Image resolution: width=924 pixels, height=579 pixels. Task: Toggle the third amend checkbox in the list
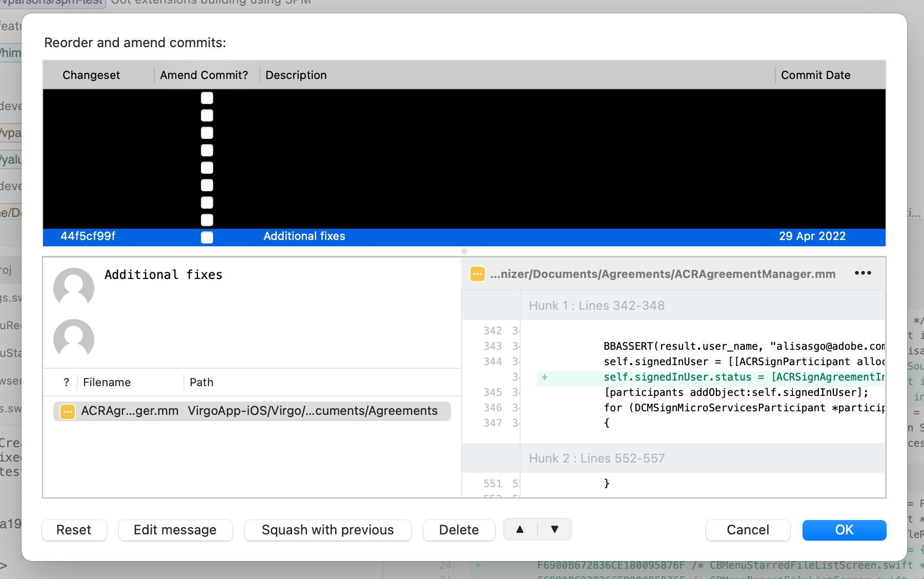coord(207,133)
